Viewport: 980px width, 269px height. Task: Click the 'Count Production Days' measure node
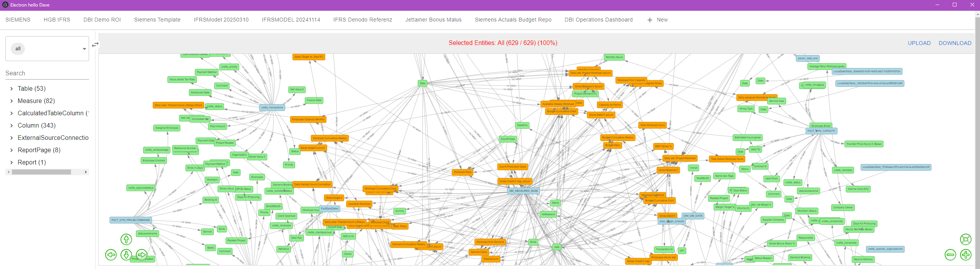point(513,167)
